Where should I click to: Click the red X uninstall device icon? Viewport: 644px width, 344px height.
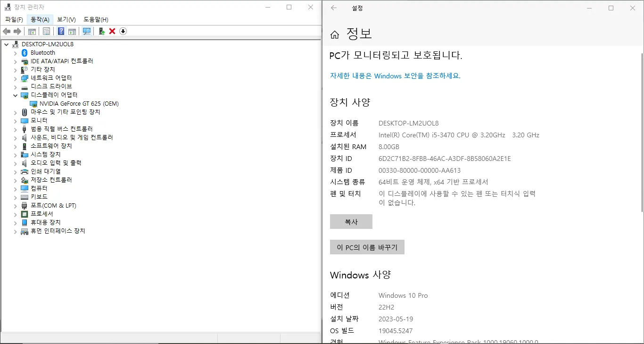(112, 31)
